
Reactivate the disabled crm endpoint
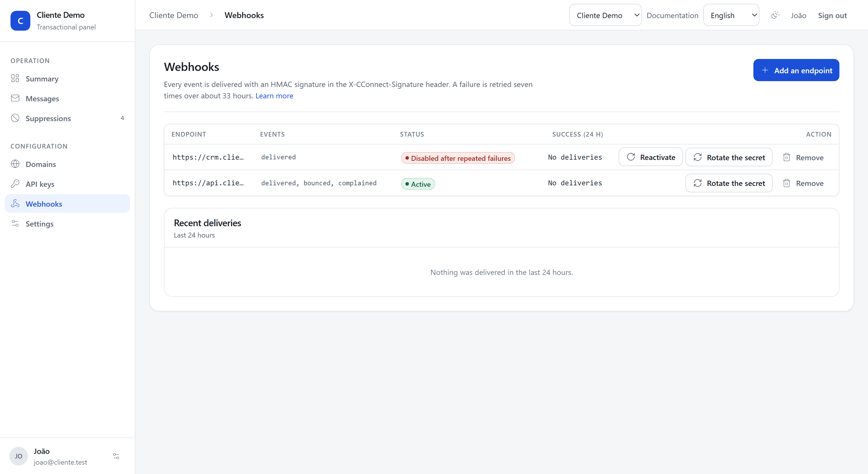[651, 157]
